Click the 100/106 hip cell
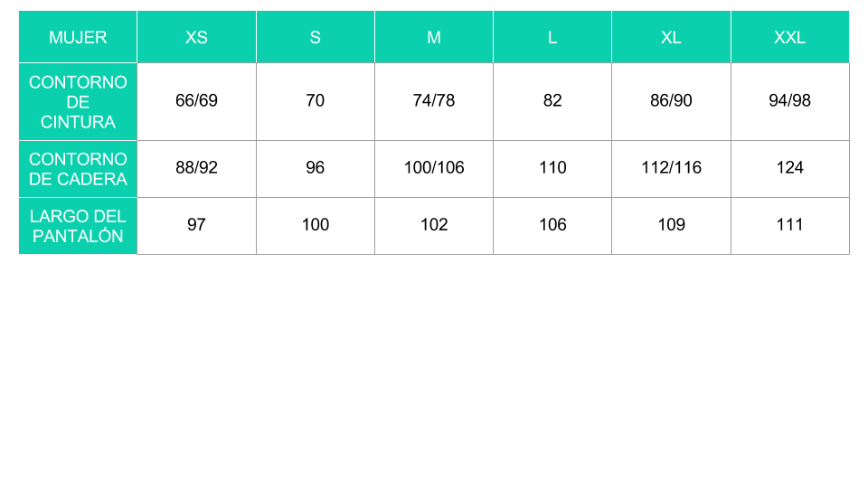Viewport: 868px width, 488px height. (x=434, y=169)
